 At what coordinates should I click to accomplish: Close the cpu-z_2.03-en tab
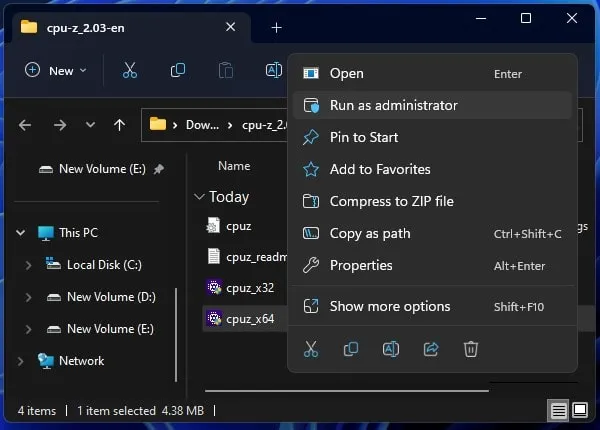[230, 27]
